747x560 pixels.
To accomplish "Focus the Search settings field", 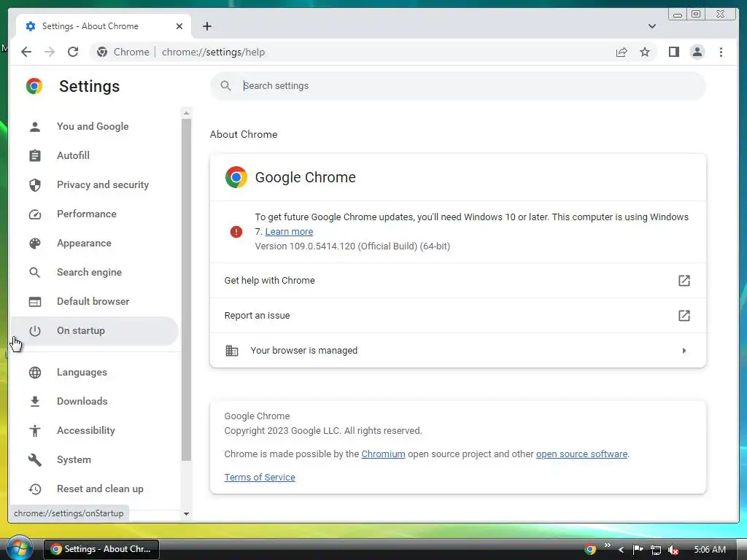I will click(458, 86).
